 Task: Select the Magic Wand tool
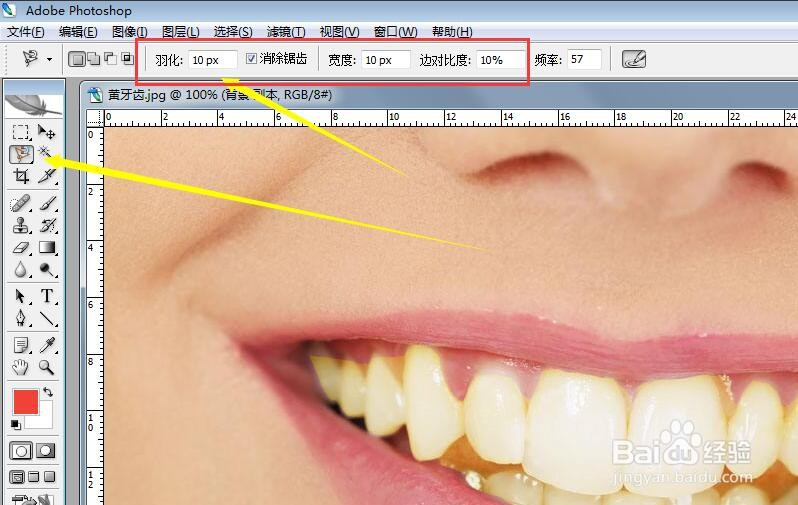coord(46,152)
